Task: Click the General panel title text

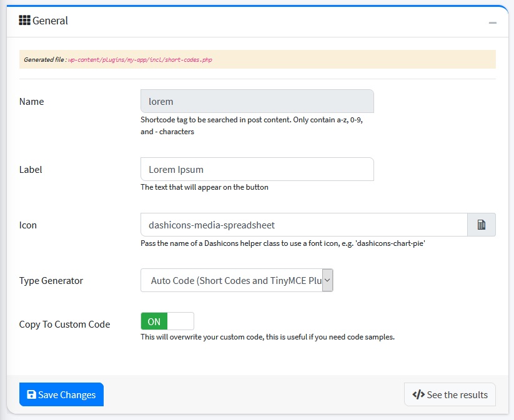Action: [x=50, y=21]
